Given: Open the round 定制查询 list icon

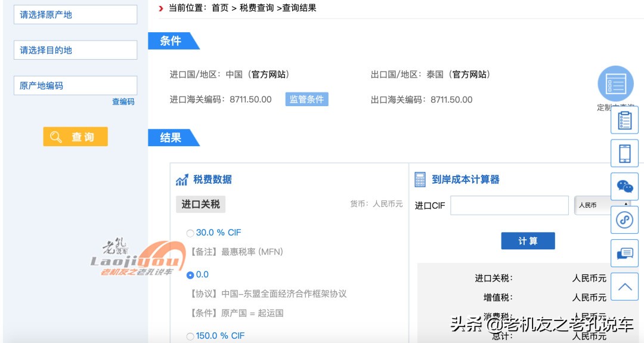Looking at the screenshot, I should [x=615, y=84].
